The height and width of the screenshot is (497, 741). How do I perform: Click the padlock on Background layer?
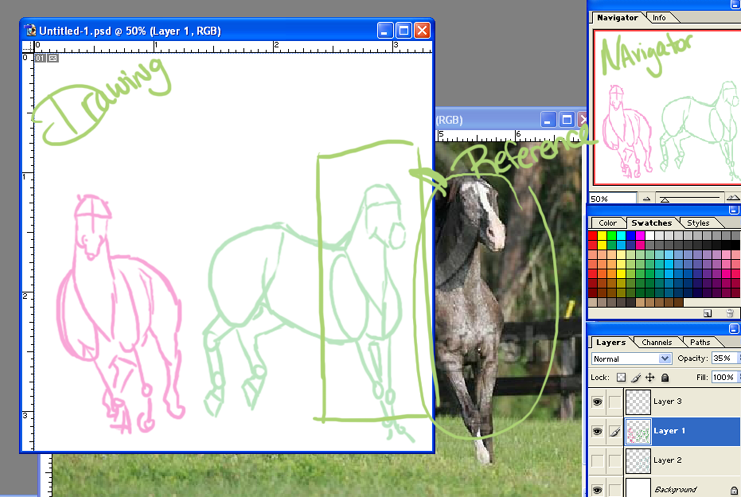point(734,490)
